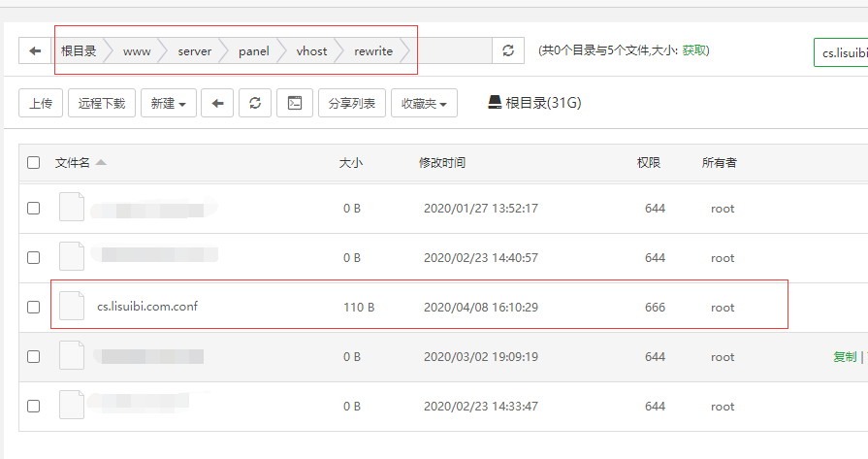The image size is (868, 459).
Task: Go to panel in the breadcrumb
Action: (253, 51)
